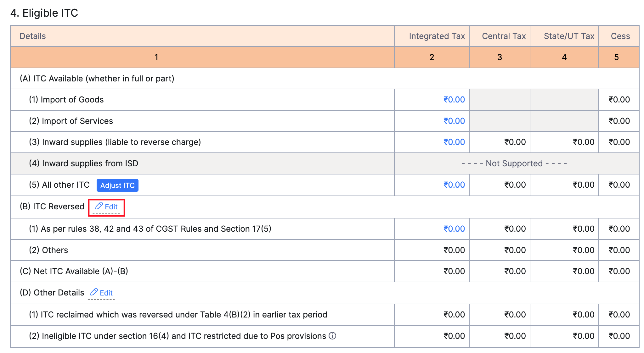Click the Net ITC Available row label

(x=74, y=271)
